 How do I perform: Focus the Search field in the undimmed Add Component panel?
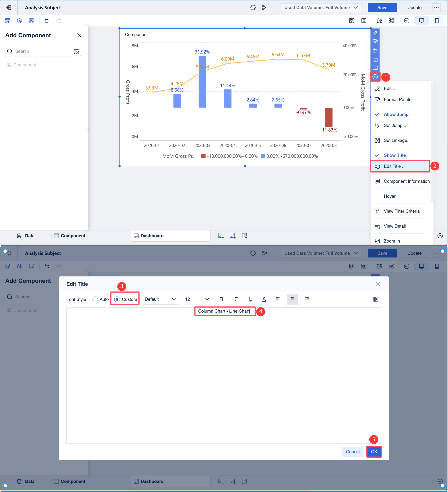pyautogui.click(x=38, y=51)
